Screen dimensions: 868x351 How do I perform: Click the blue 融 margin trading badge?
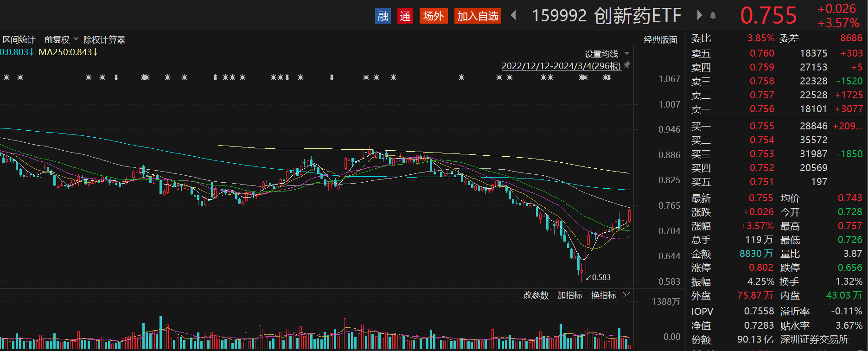coord(383,16)
